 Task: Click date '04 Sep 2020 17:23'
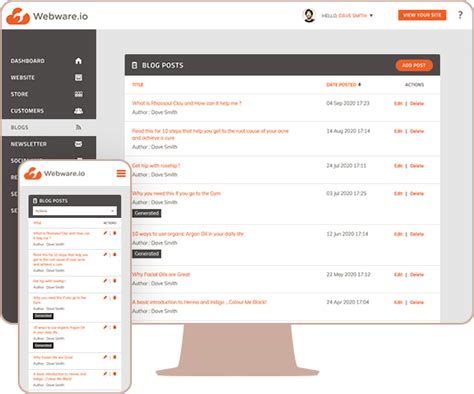click(348, 103)
